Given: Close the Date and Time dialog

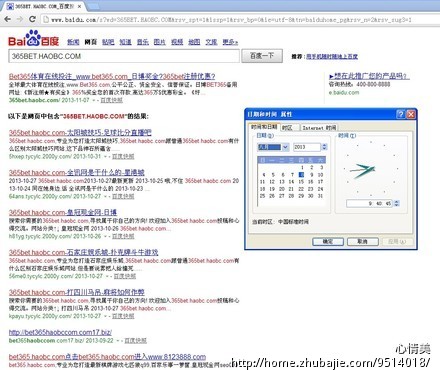Looking at the screenshot, I should [411, 114].
